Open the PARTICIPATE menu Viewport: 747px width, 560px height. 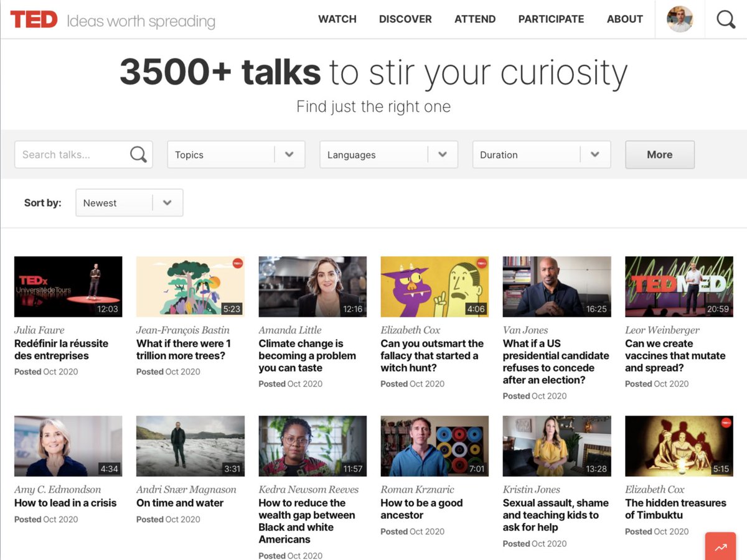(x=551, y=19)
